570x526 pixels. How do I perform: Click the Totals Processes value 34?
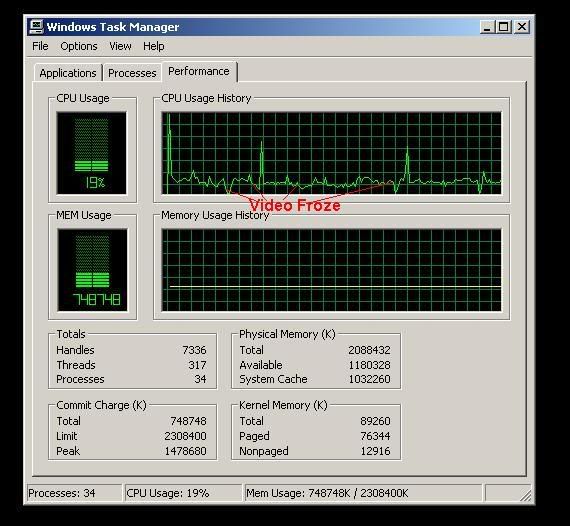click(200, 379)
